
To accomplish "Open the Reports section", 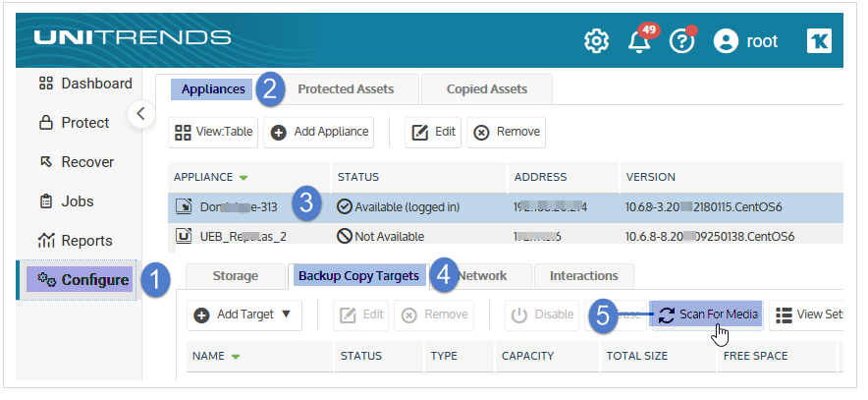I will point(75,241).
